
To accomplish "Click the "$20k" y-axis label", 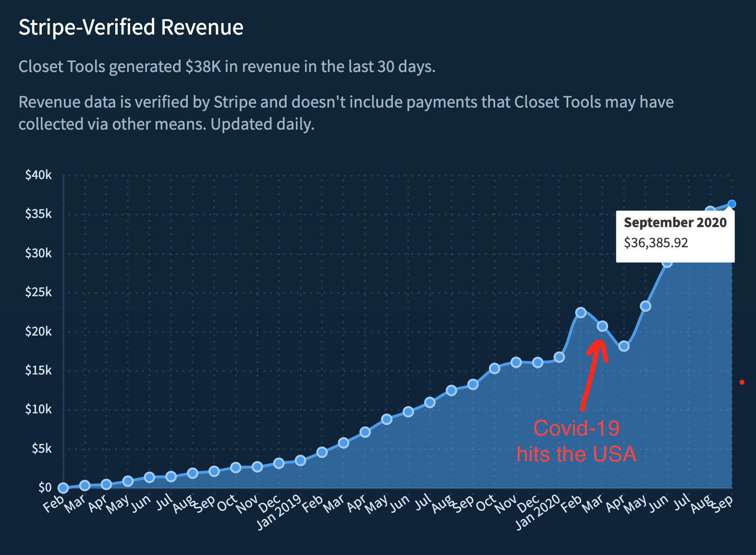I will 38,331.
